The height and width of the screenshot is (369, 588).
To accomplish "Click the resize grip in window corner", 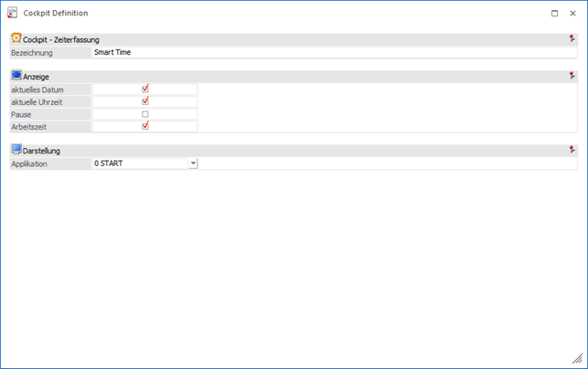I will tap(577, 359).
